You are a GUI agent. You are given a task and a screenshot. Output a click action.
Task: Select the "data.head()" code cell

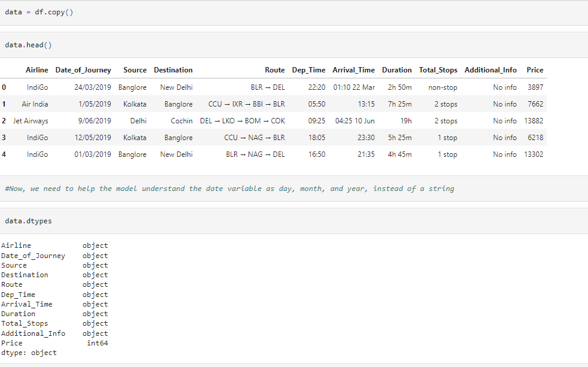(x=28, y=45)
